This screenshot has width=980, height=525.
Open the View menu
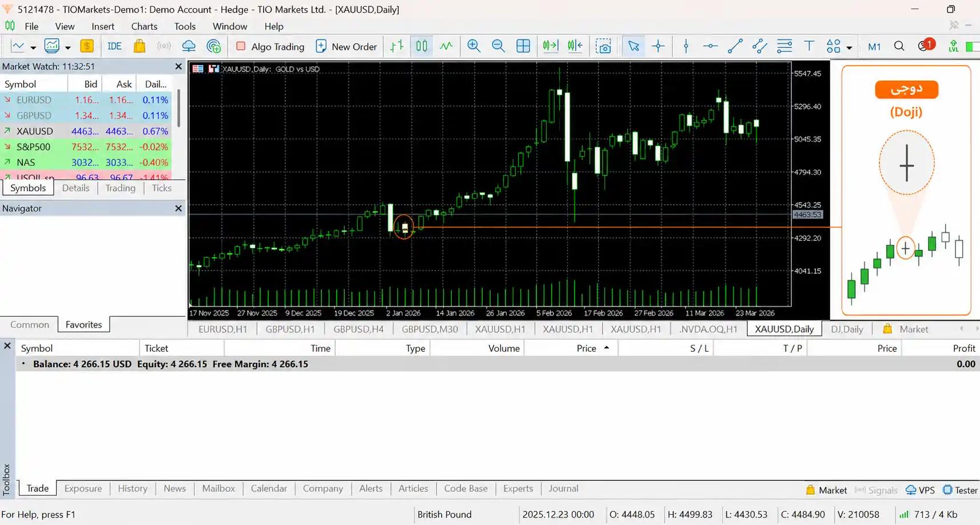[65, 26]
